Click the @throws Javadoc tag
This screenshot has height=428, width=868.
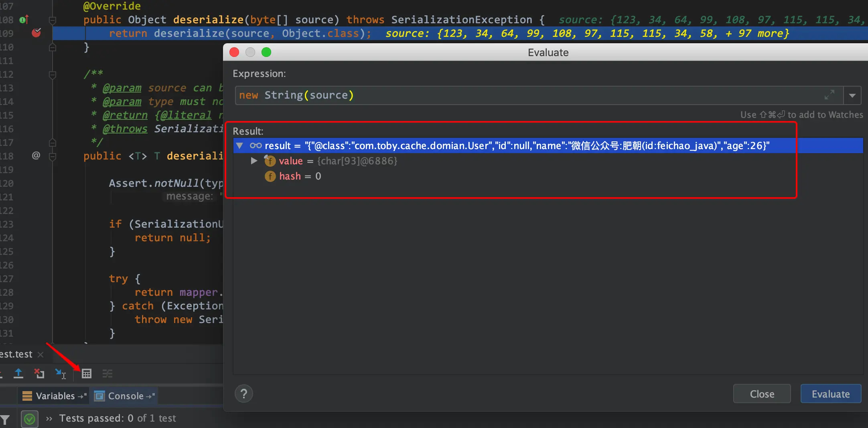point(125,129)
